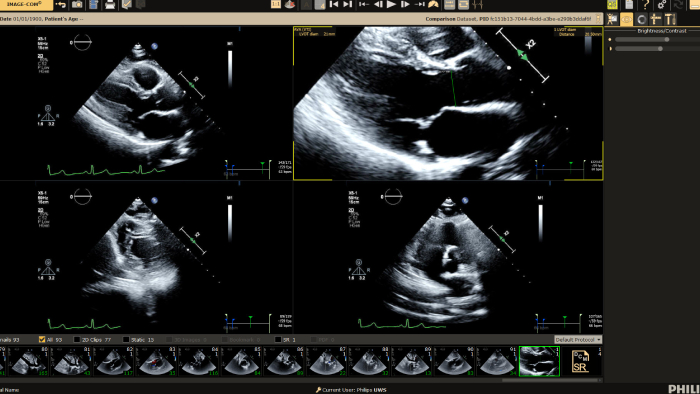Screen dimensions: 700x394
Task: Select thumbnail numbered 80
Action: [29, 361]
